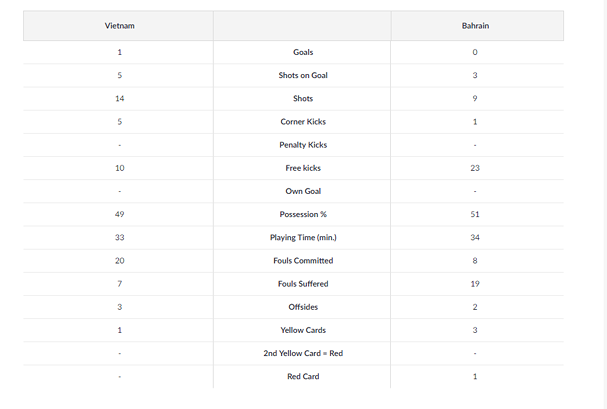Click the Corner Kicks label
The height and width of the screenshot is (409, 607).
click(302, 122)
